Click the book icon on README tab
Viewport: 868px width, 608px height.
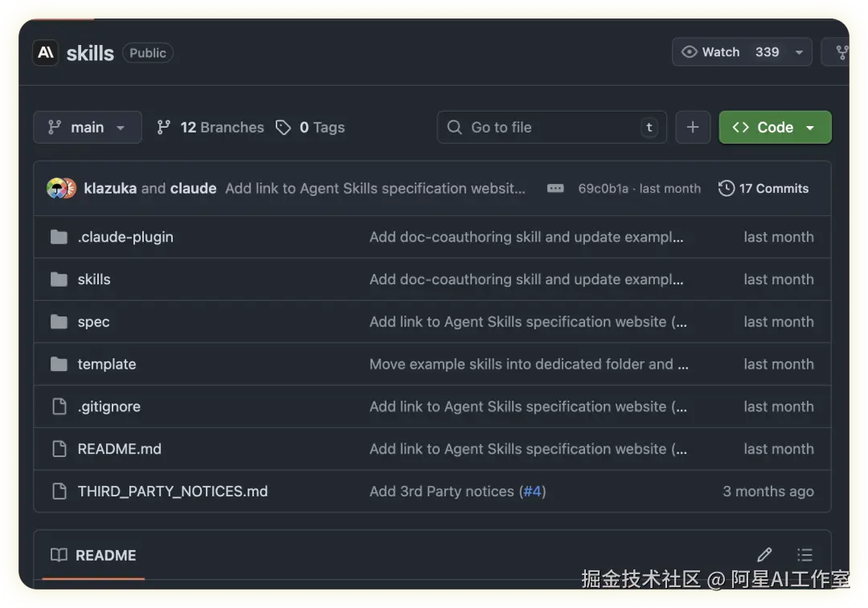click(59, 555)
